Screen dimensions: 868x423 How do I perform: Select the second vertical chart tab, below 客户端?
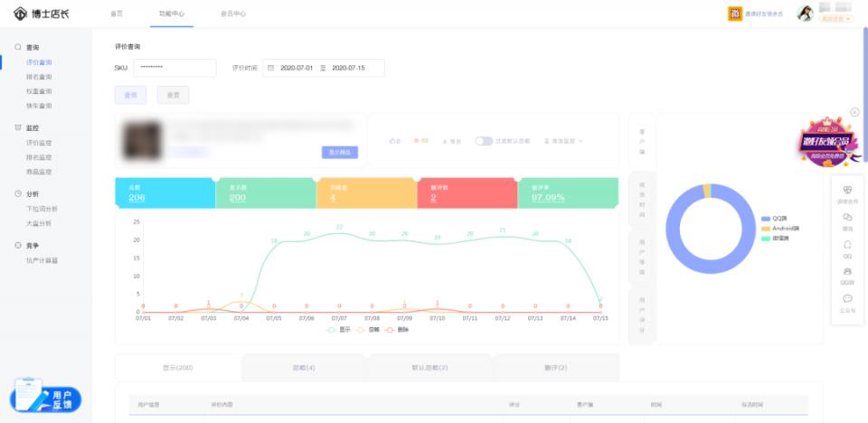642,200
